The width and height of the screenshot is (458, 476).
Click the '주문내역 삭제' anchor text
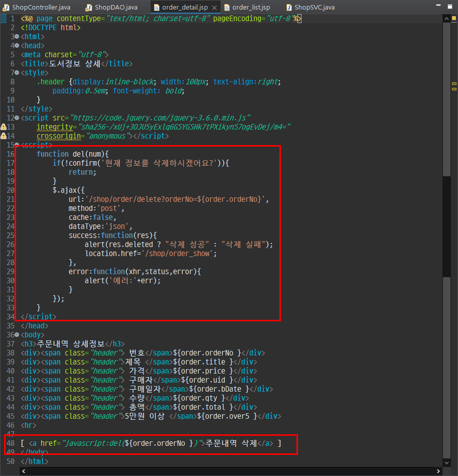pos(231,443)
